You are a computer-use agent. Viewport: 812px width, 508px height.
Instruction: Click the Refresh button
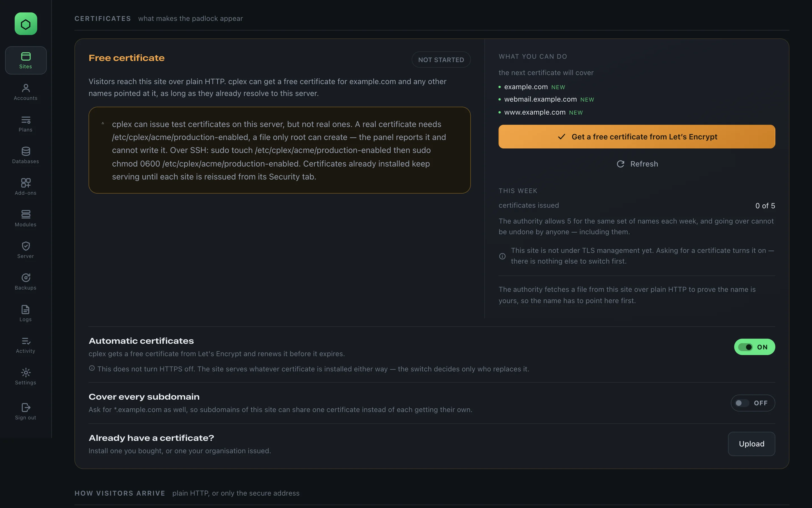point(637,164)
